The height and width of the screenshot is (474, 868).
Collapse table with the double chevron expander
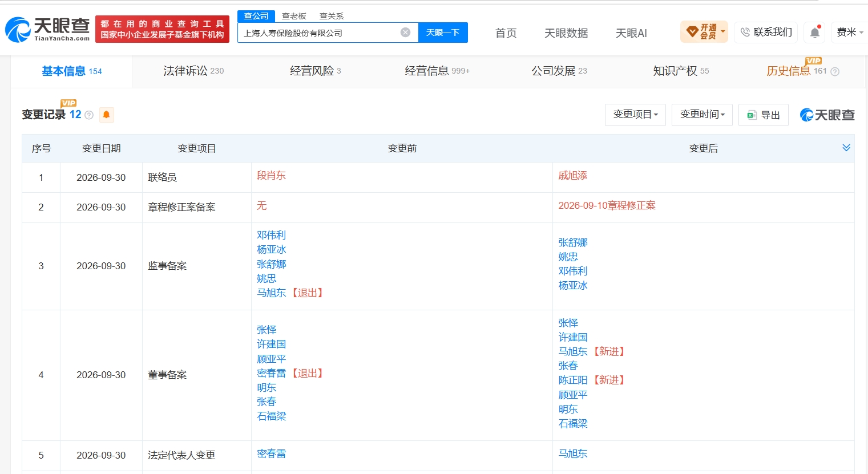tap(846, 148)
